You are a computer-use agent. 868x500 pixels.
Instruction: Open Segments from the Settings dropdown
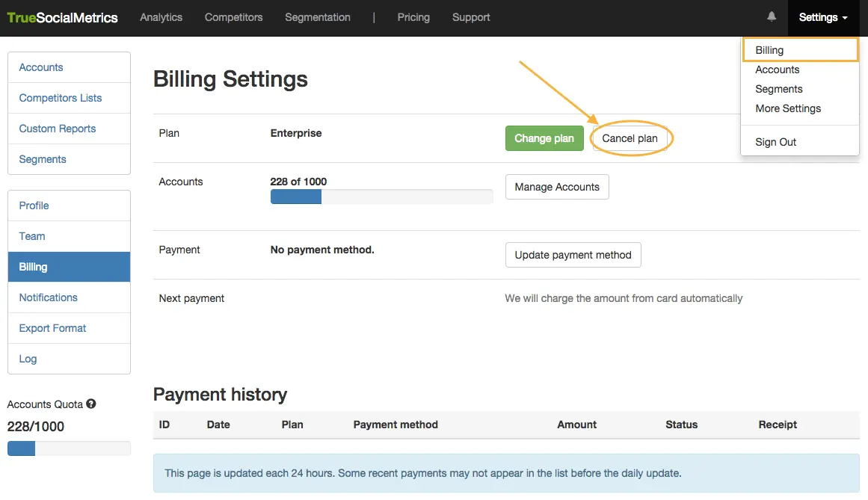click(778, 89)
